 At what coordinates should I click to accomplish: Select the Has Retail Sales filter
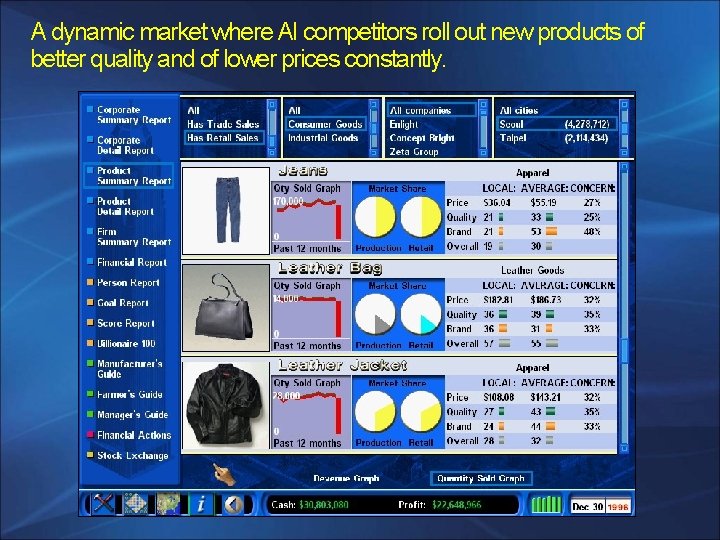[x=223, y=137]
